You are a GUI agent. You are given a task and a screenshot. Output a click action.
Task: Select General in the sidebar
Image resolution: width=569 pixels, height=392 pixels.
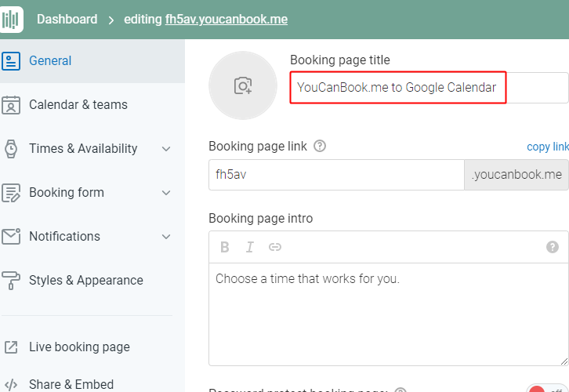tap(92, 61)
